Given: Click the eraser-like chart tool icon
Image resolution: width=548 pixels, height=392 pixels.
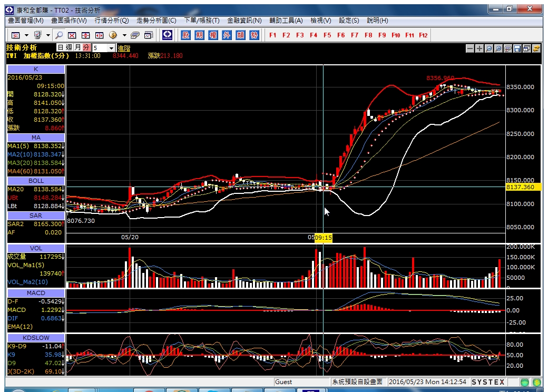Looking at the screenshot, I should pyautogui.click(x=508, y=48).
